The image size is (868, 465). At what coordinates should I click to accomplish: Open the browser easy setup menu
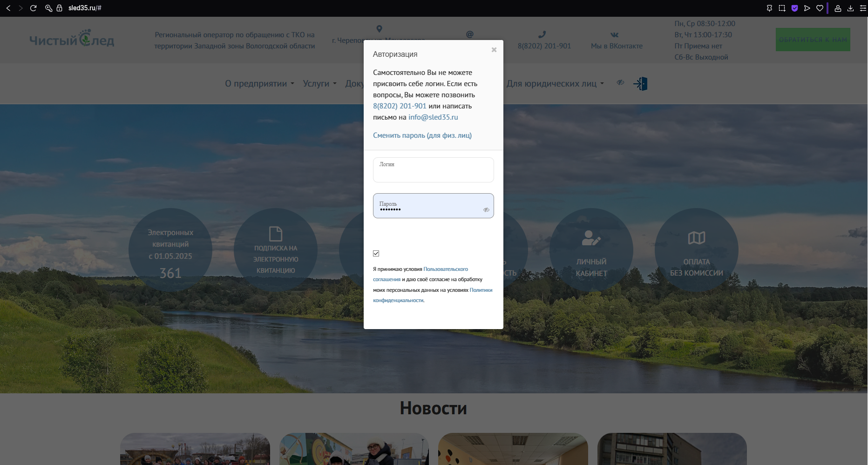(863, 8)
